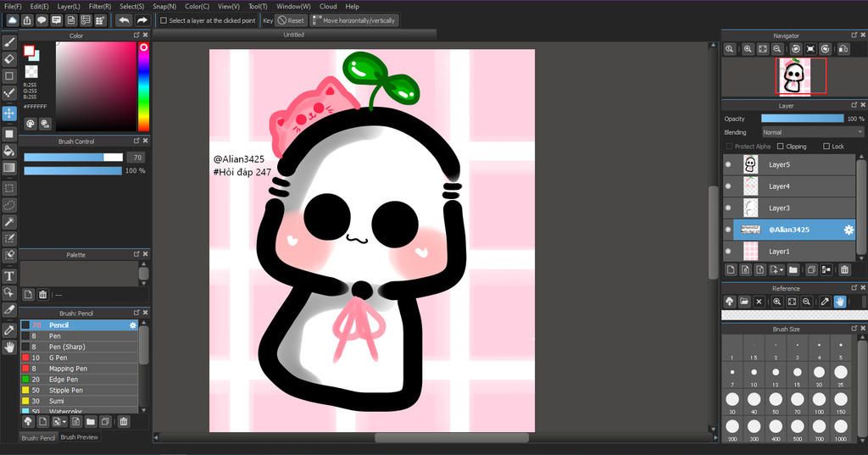Select the Eyedropper tool
The width and height of the screenshot is (868, 455).
(9, 330)
